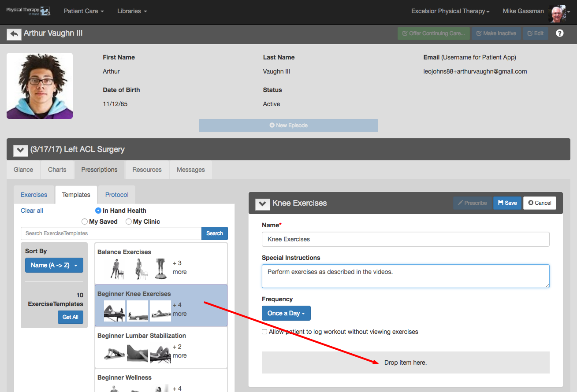Click the Get All button
577x392 pixels.
pyautogui.click(x=71, y=317)
